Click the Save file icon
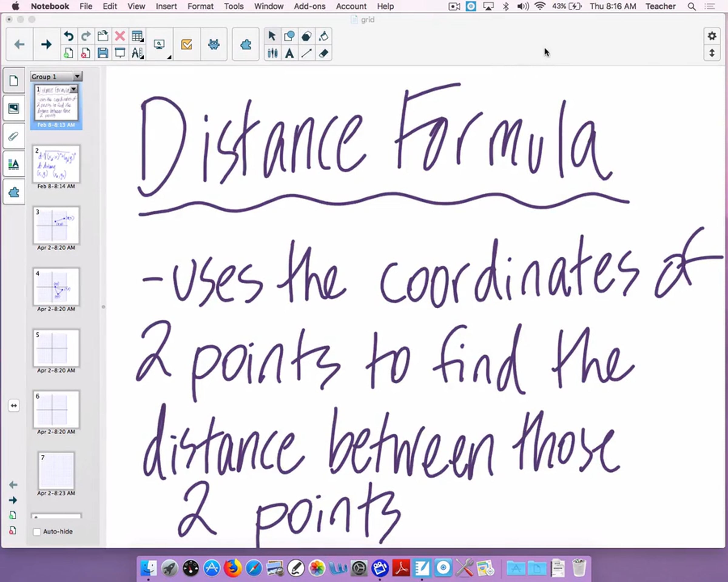The height and width of the screenshot is (582, 728). click(103, 53)
